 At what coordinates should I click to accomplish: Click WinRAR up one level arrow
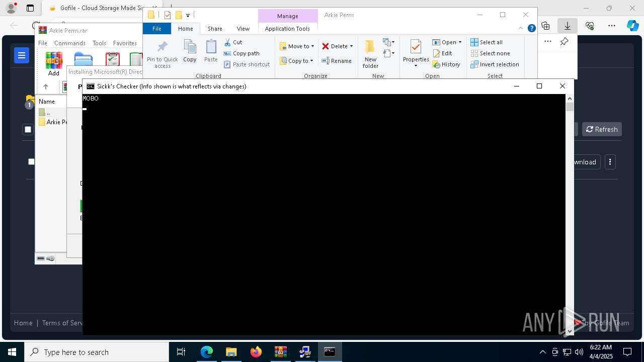tap(45, 86)
